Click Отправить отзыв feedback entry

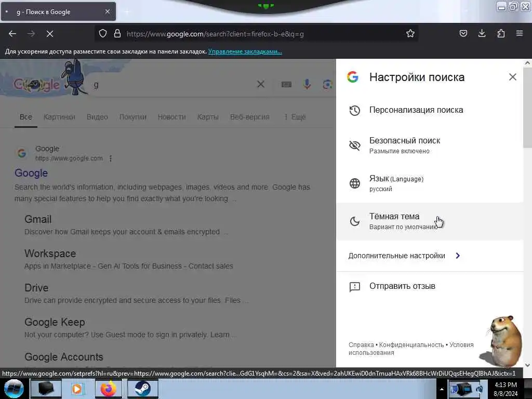[x=430, y=286]
